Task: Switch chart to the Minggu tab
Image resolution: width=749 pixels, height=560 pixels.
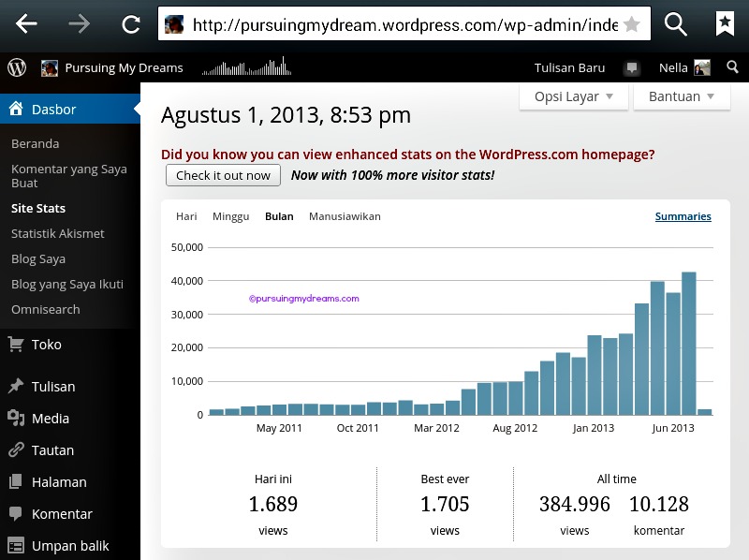Action: pos(230,216)
